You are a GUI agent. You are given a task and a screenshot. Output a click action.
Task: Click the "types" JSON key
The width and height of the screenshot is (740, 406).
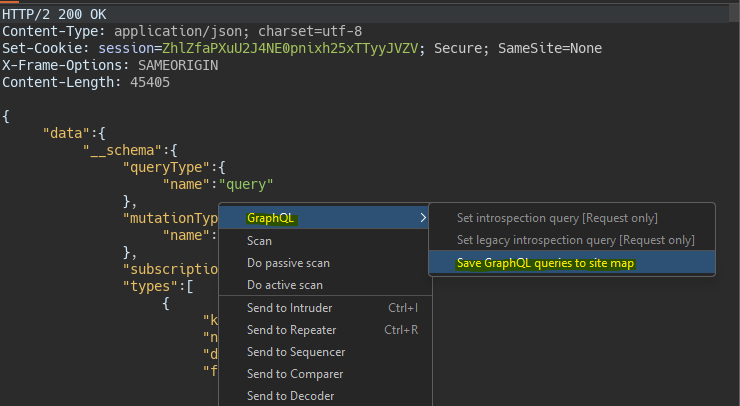click(150, 286)
